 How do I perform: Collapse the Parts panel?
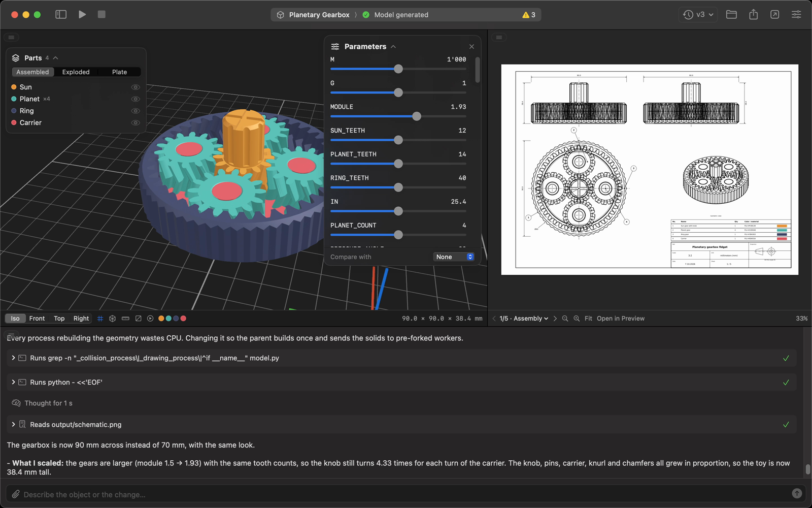55,58
